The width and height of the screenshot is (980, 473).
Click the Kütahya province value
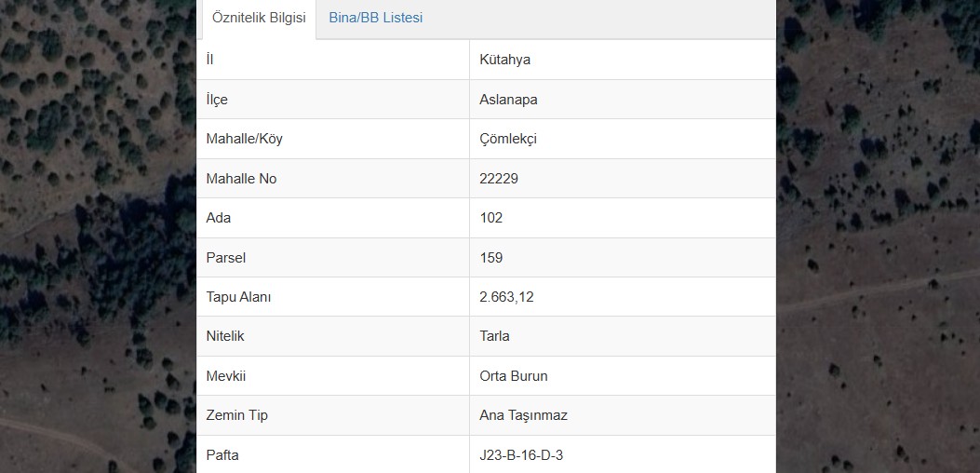505,61
